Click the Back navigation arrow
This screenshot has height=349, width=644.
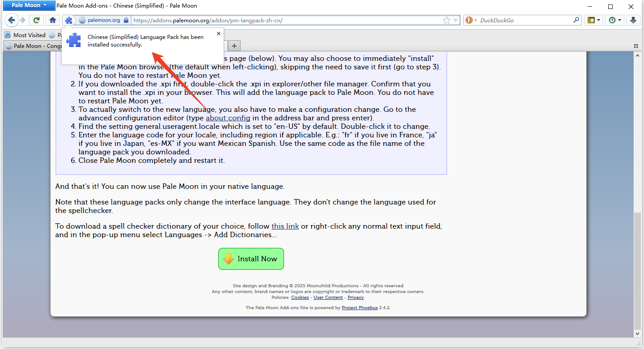11,20
